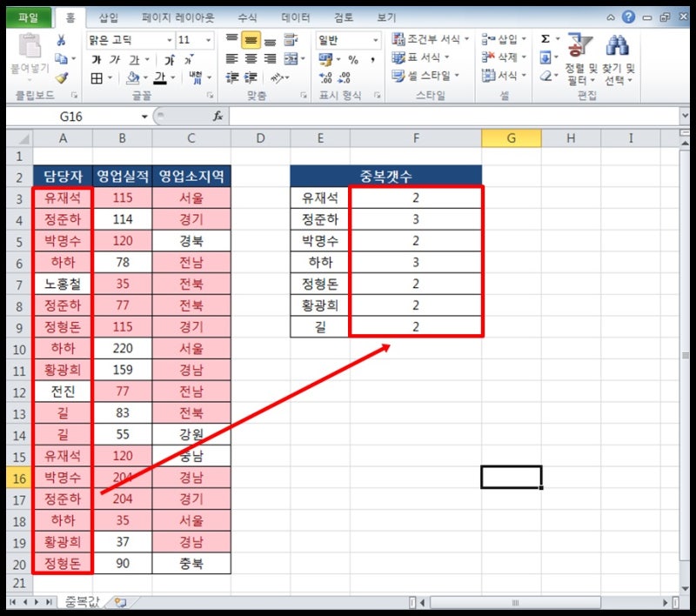
Task: Click increase indent icon
Action: 251,78
